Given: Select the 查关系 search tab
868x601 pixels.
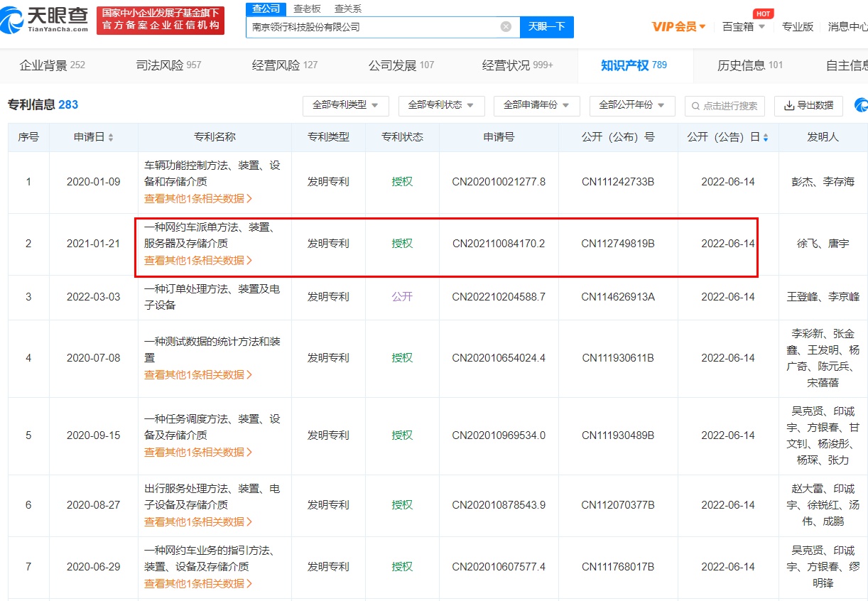Looking at the screenshot, I should pos(348,9).
